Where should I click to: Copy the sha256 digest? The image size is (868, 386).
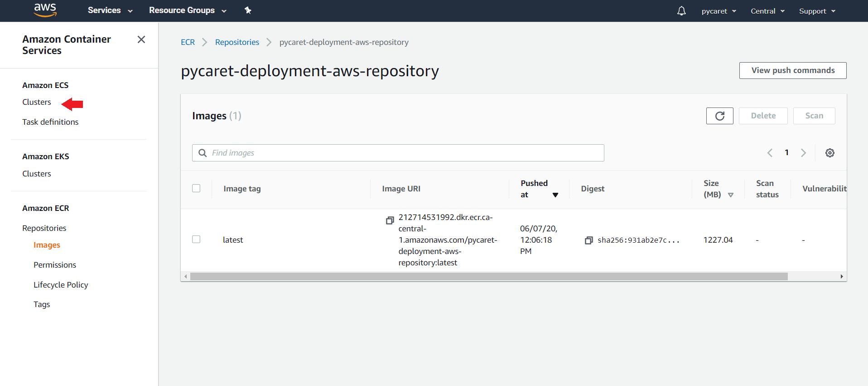[x=588, y=240]
